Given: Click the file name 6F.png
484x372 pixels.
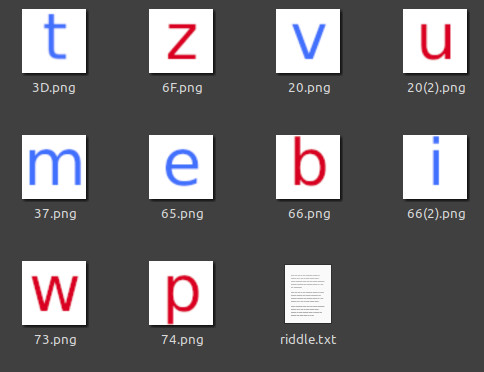Looking at the screenshot, I should pyautogui.click(x=182, y=88).
